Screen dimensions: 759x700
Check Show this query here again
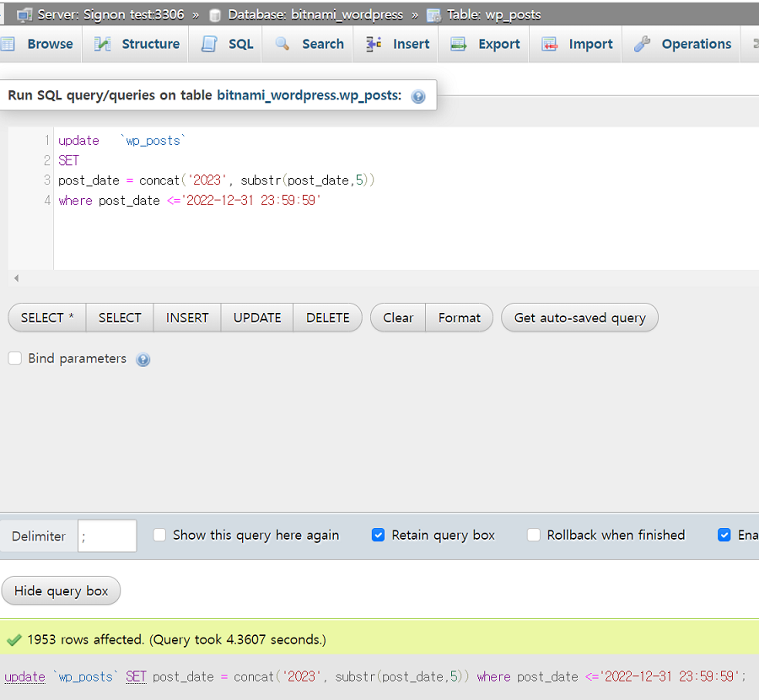159,535
